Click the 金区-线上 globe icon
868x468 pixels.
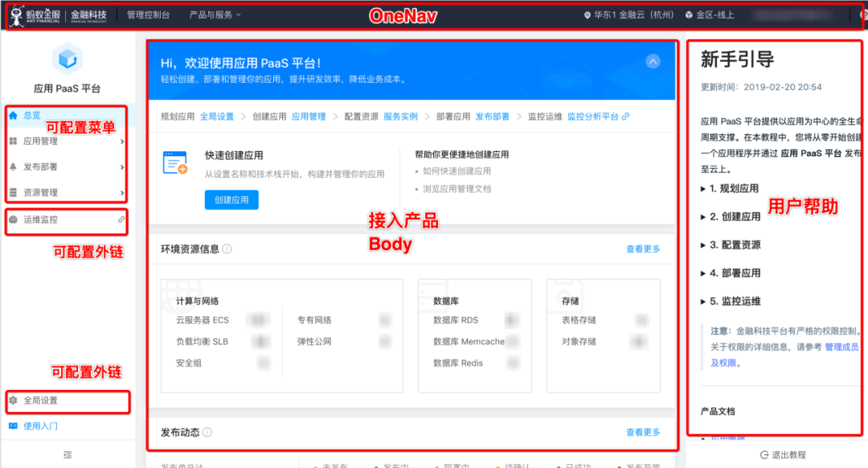(689, 13)
